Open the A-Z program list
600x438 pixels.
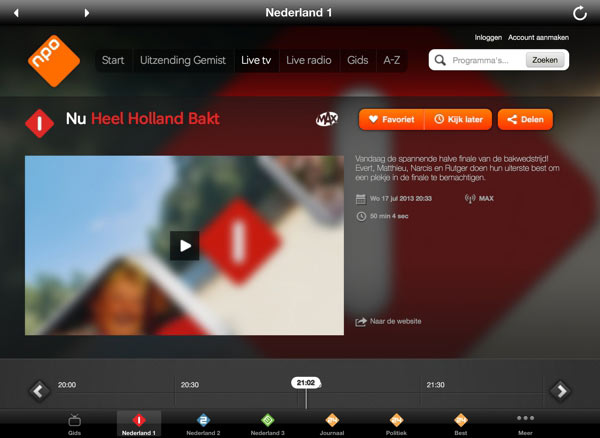tap(392, 60)
